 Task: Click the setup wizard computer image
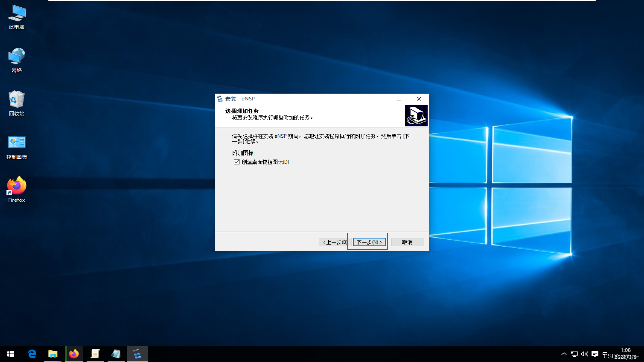416,116
